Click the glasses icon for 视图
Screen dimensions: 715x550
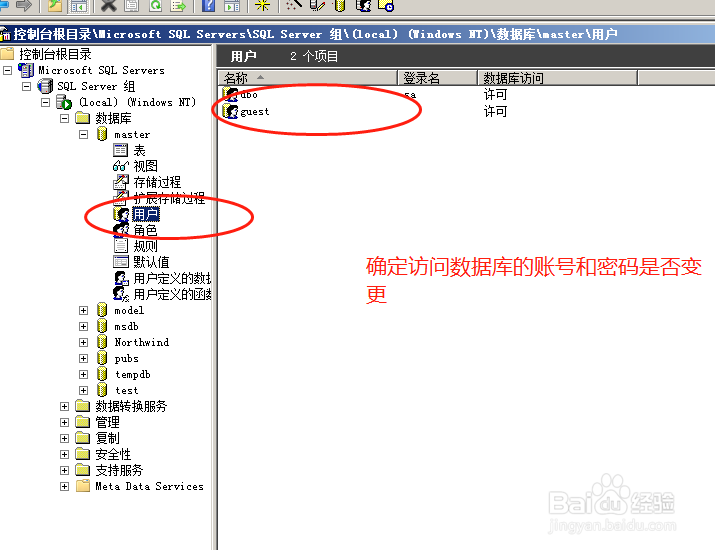tap(121, 166)
